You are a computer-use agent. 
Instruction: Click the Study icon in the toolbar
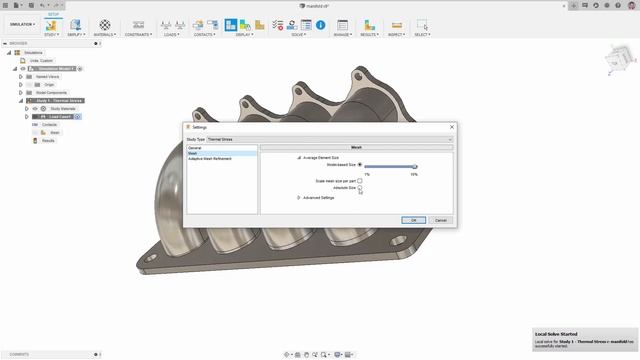tap(51, 25)
